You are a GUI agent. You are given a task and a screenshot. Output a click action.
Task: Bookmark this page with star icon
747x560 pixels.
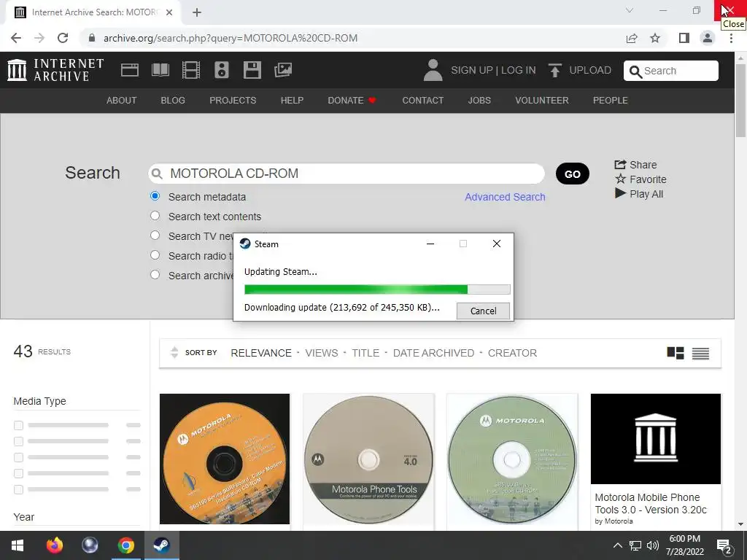pyautogui.click(x=655, y=38)
